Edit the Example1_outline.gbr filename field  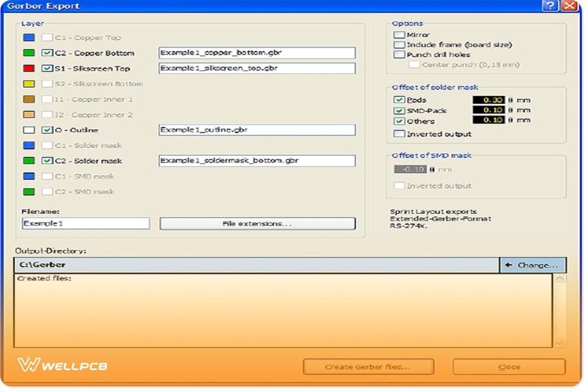click(x=257, y=130)
